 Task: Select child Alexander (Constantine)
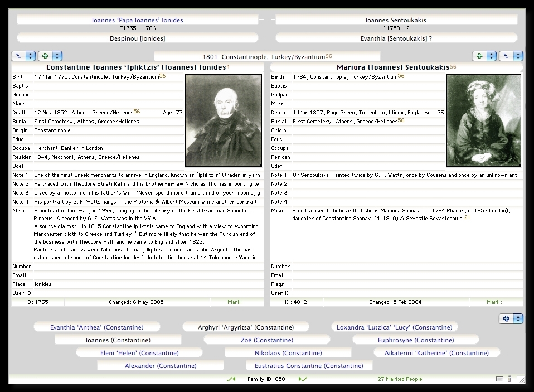pos(161,366)
